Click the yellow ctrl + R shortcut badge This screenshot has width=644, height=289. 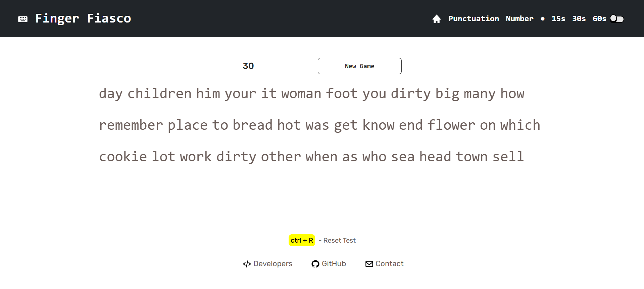pos(302,240)
